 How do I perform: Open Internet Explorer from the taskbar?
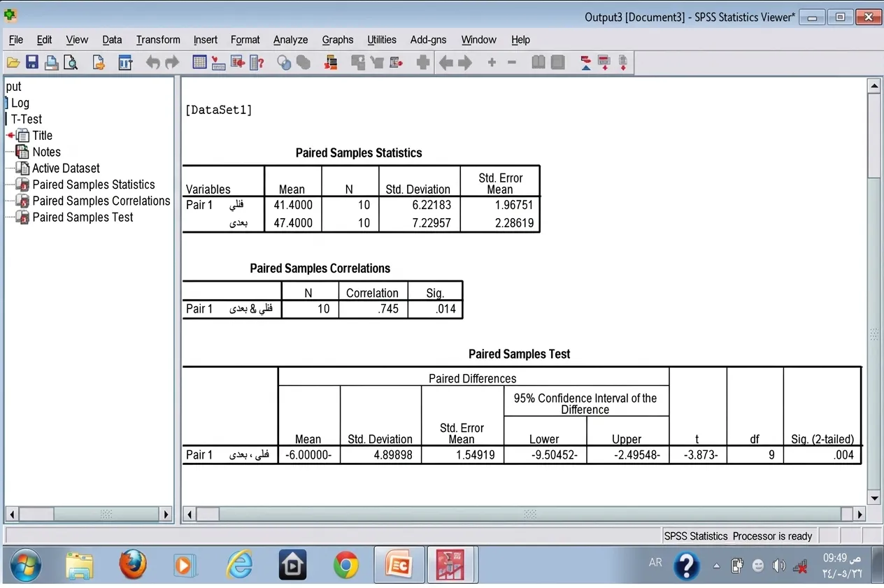tap(239, 565)
